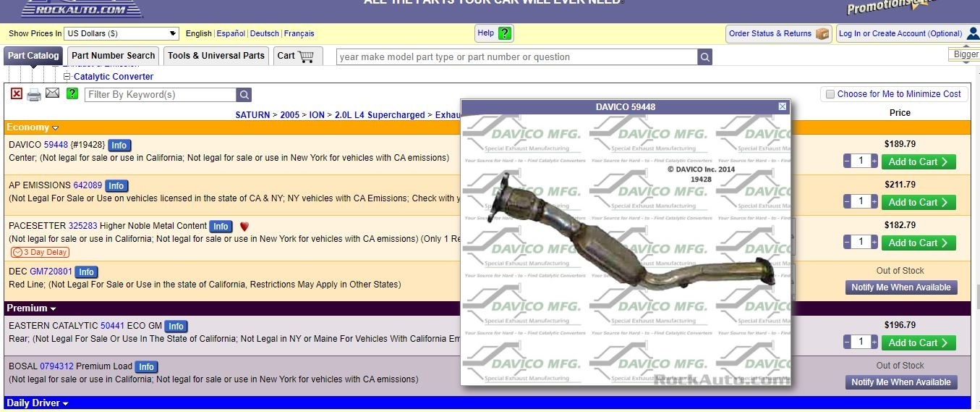Collapse the Catalytic Converter tree node
The width and height of the screenshot is (980, 412).
67,76
